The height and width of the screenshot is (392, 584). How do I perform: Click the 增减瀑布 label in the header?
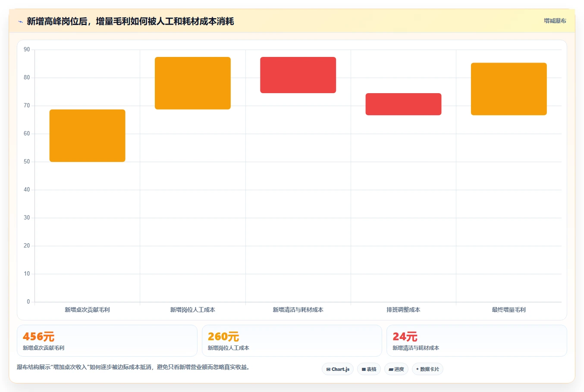[555, 21]
